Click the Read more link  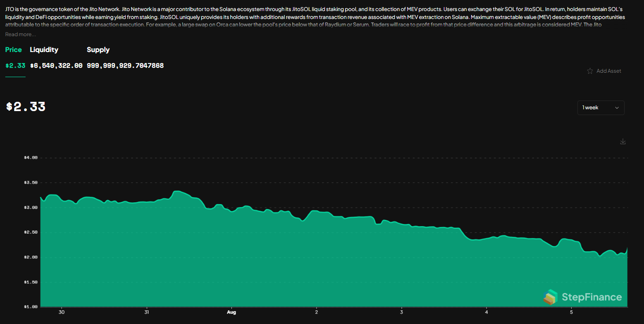(20, 34)
